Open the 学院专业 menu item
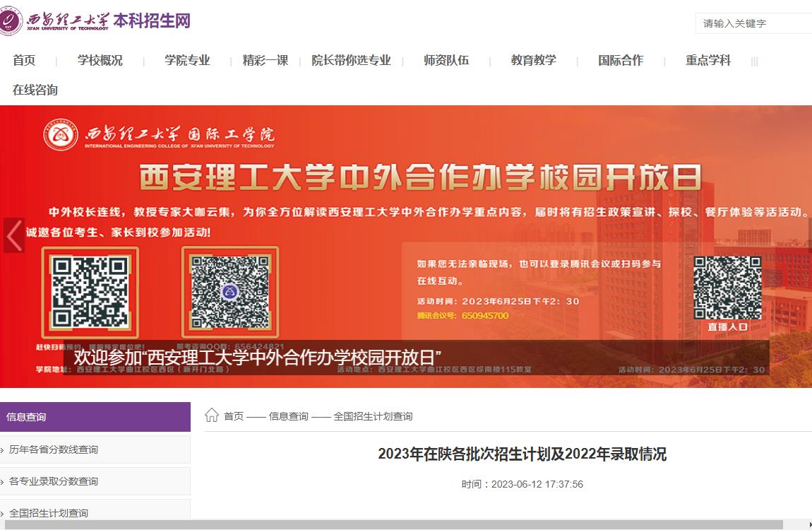 click(187, 60)
